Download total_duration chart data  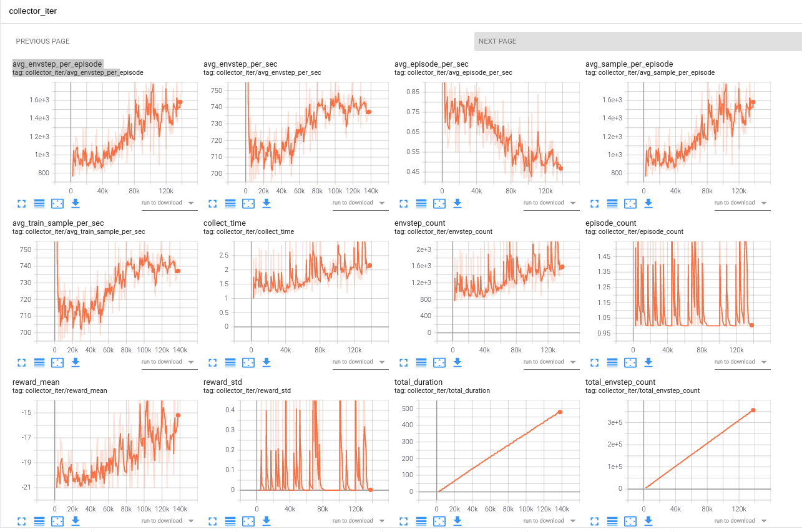click(x=457, y=521)
